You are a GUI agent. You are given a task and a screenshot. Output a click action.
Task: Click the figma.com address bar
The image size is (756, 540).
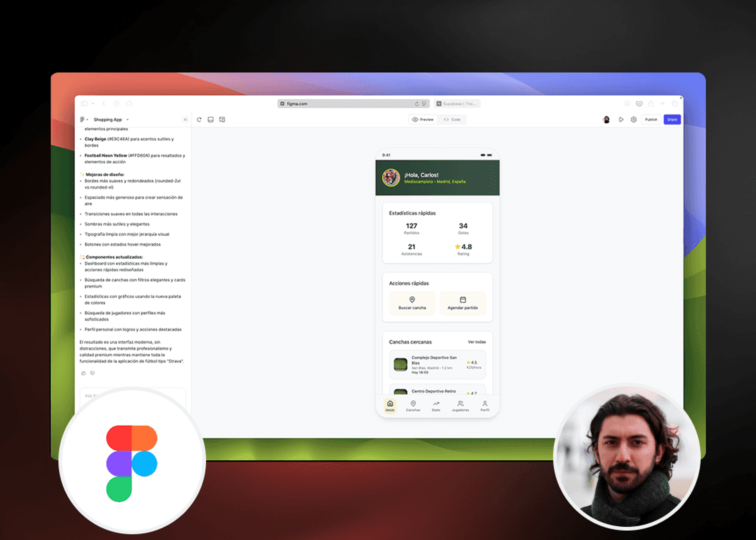(353, 104)
